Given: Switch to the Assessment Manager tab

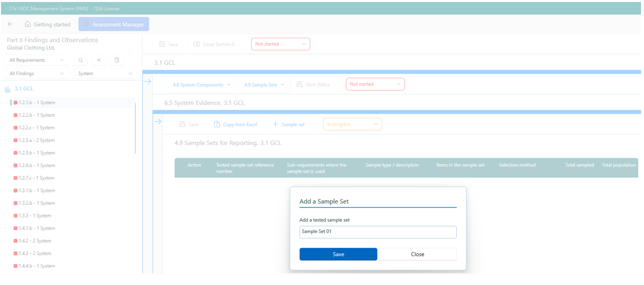Looking at the screenshot, I should [x=114, y=25].
